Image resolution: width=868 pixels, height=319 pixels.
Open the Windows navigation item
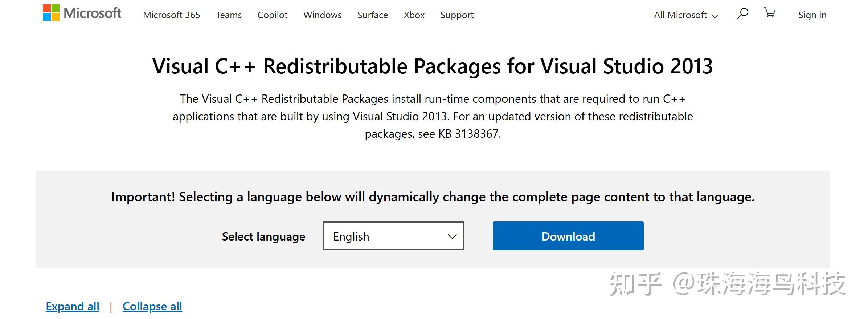(x=322, y=15)
